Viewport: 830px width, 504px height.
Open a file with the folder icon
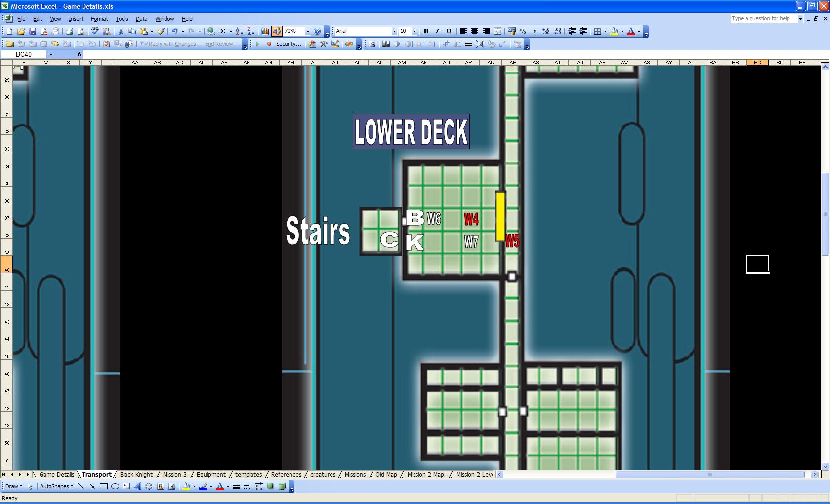click(x=21, y=31)
